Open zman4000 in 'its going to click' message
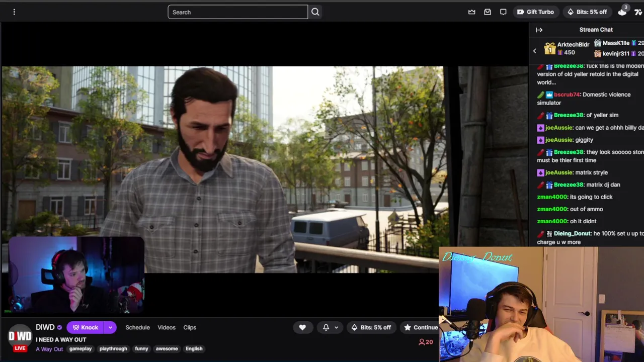The width and height of the screenshot is (644, 362). tap(552, 197)
